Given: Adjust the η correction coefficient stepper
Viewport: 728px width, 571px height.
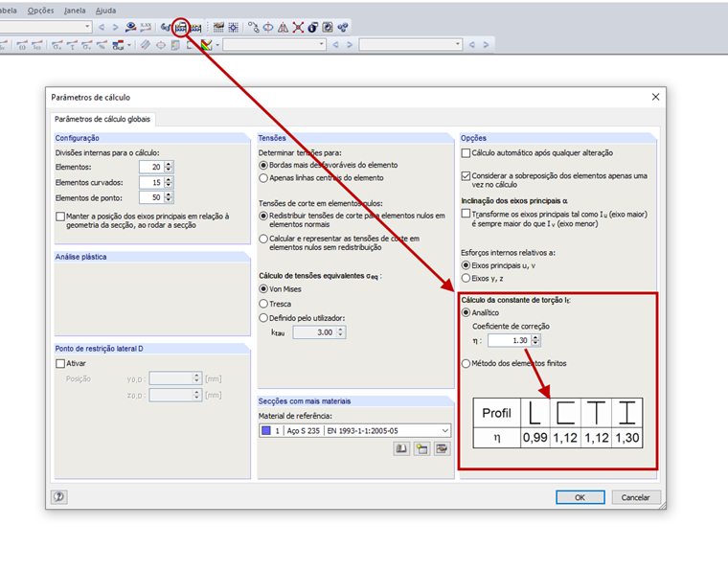Looking at the screenshot, I should 535,340.
